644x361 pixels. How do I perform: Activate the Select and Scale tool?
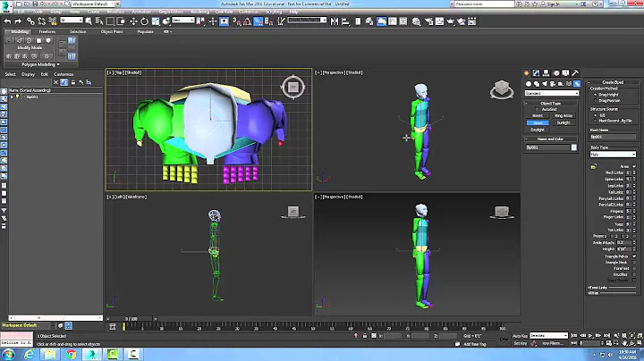click(x=156, y=21)
